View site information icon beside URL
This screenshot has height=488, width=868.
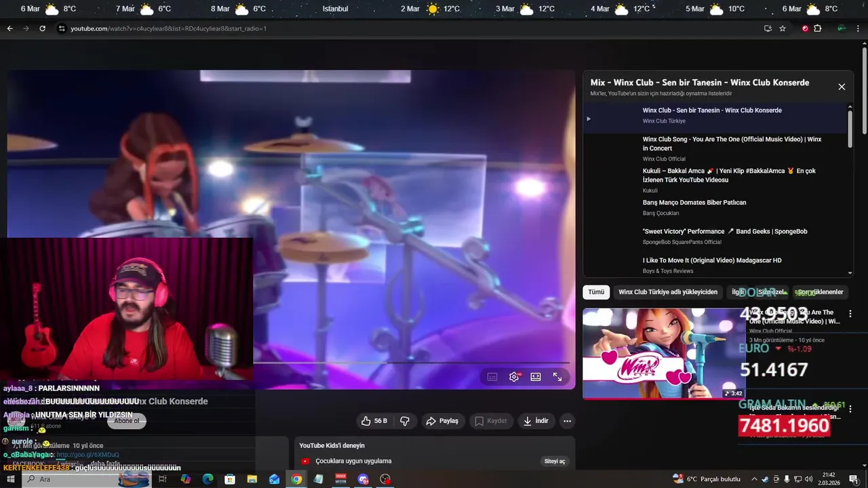click(x=62, y=28)
